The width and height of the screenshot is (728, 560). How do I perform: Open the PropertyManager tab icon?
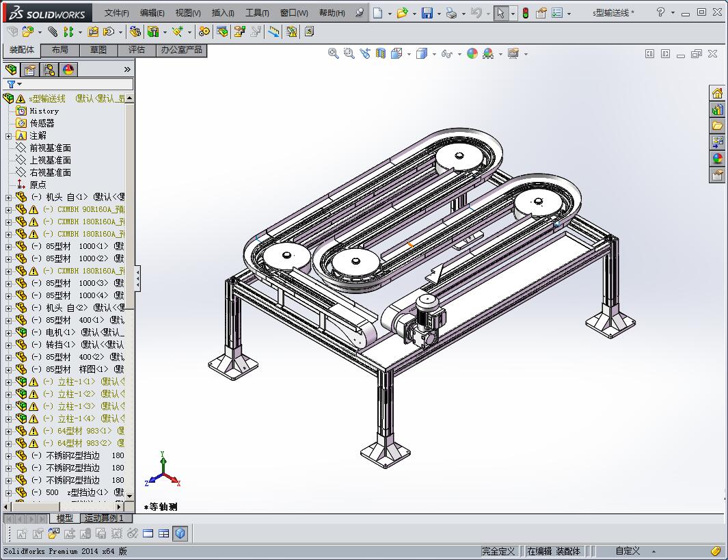click(30, 70)
